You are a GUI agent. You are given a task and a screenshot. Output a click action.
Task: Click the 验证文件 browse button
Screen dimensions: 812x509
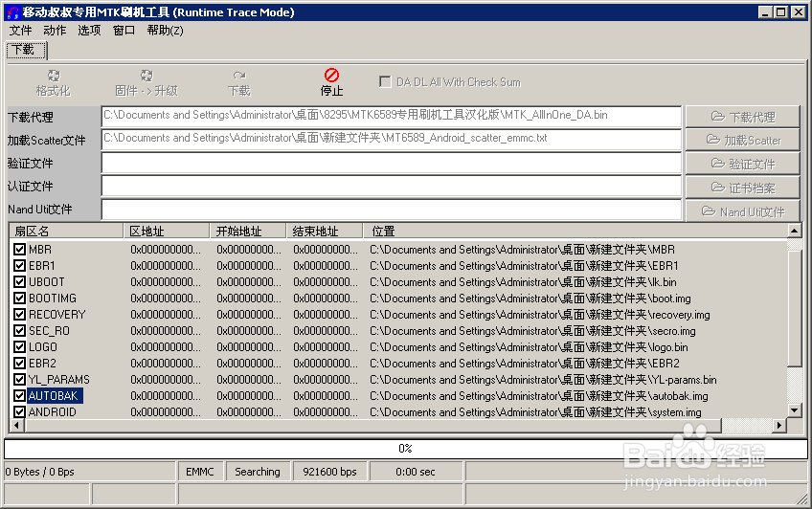click(x=743, y=164)
